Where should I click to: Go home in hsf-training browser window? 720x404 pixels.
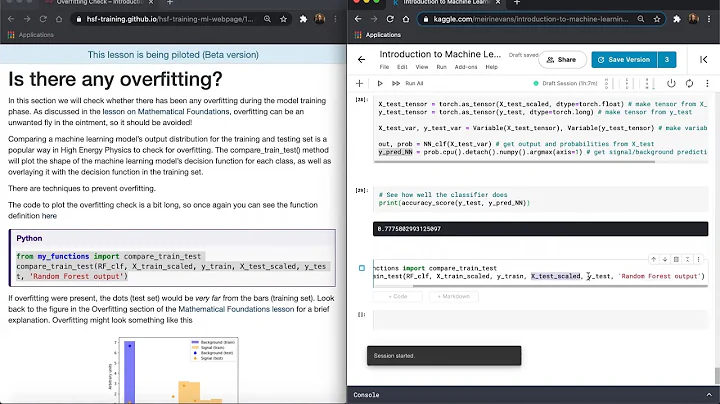click(x=59, y=19)
